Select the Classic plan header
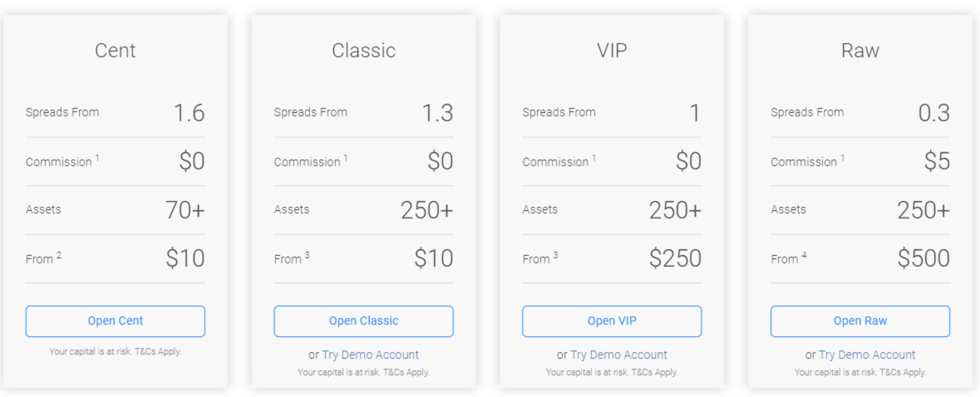Viewport: 980px width, 397px height. [363, 50]
